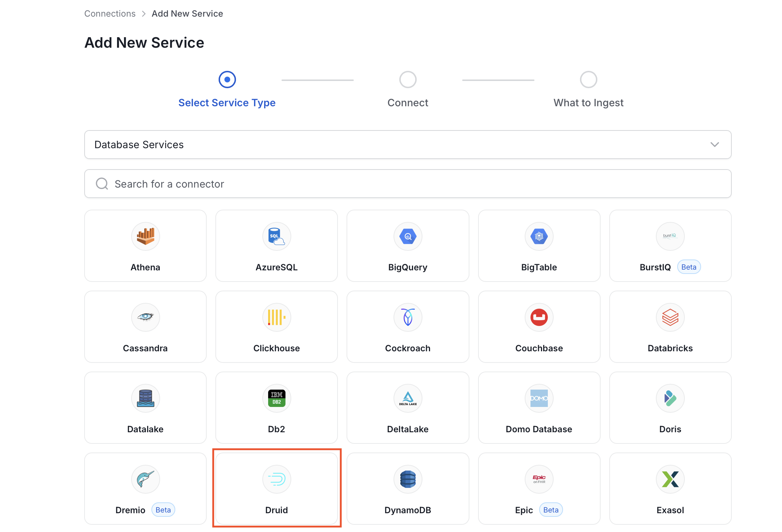Jump to What to Ingest step circle
Image resolution: width=782 pixels, height=532 pixels.
coord(589,80)
